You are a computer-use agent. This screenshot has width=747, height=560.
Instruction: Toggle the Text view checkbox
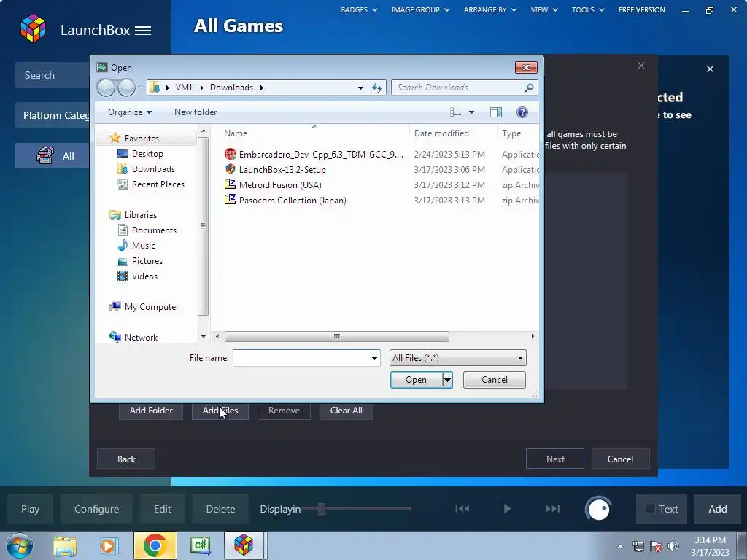click(x=650, y=508)
